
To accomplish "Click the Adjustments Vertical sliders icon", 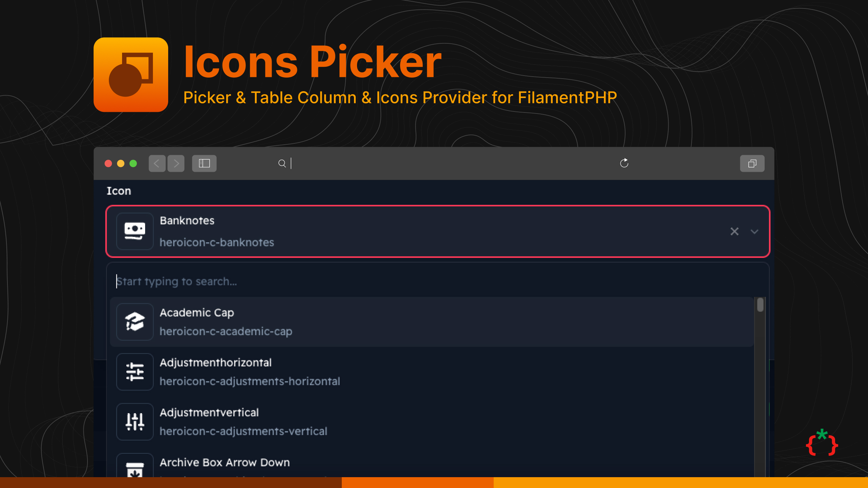I will tap(135, 422).
